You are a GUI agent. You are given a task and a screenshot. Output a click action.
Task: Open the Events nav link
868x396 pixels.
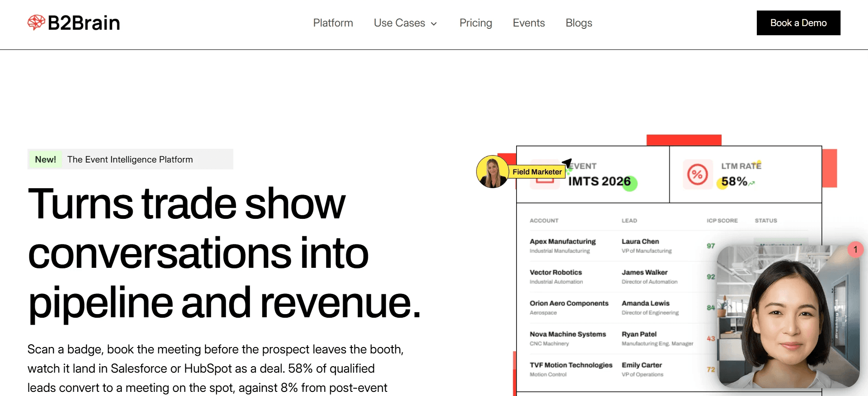[529, 23]
